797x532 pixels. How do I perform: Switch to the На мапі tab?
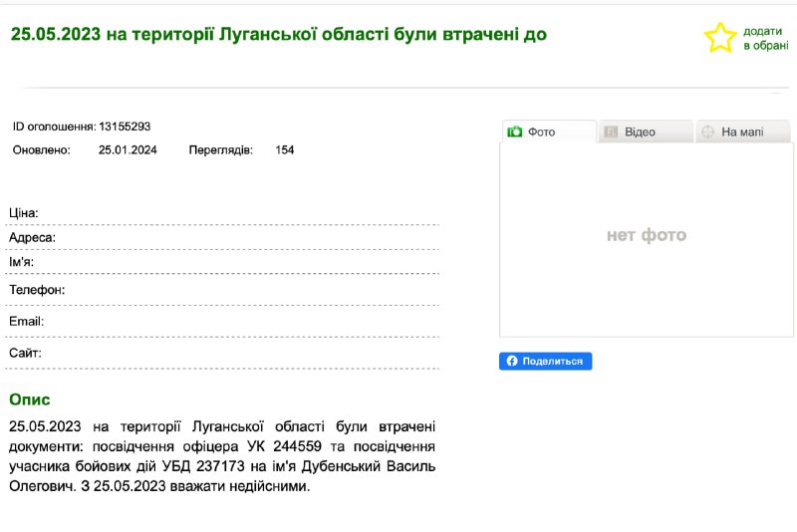click(742, 132)
